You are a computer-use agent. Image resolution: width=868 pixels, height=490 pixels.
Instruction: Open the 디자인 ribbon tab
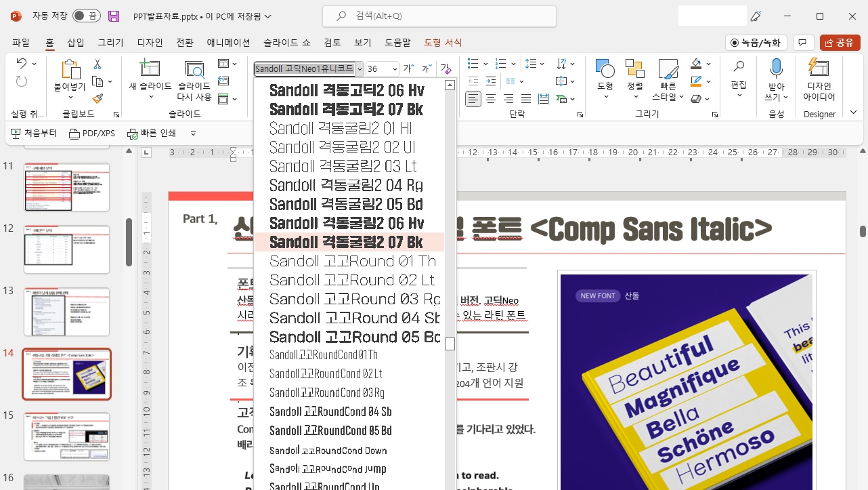tap(150, 43)
